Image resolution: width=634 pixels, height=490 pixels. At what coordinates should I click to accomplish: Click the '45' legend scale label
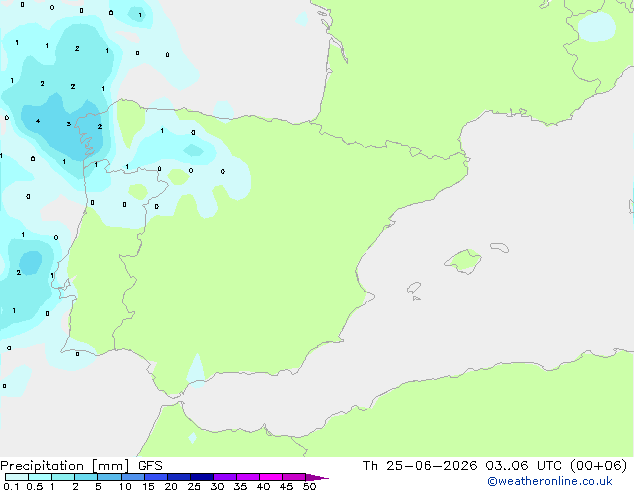(x=286, y=486)
